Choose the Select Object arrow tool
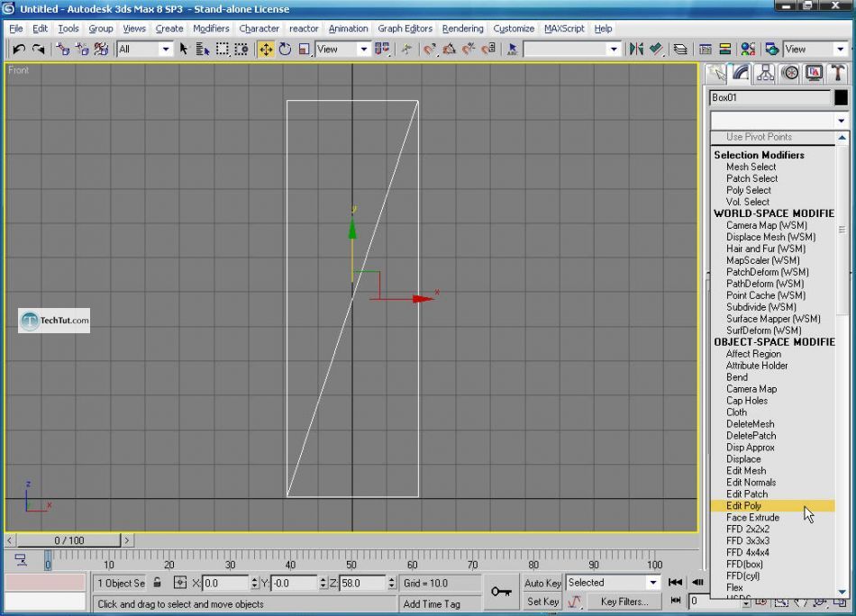 click(184, 50)
